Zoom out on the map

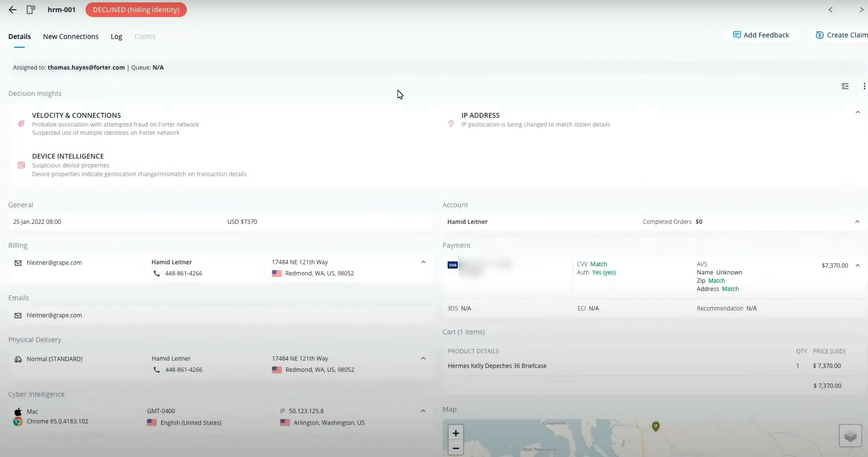point(455,448)
